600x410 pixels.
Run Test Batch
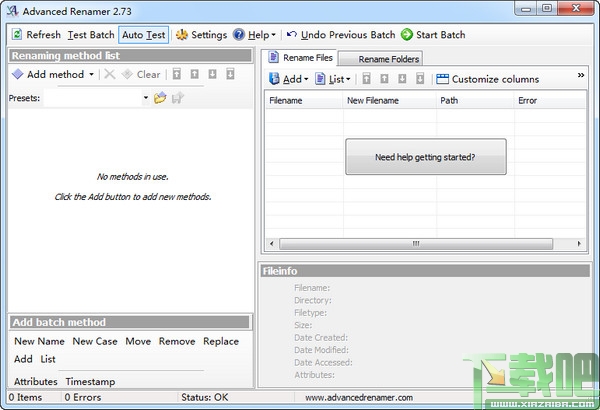[91, 35]
